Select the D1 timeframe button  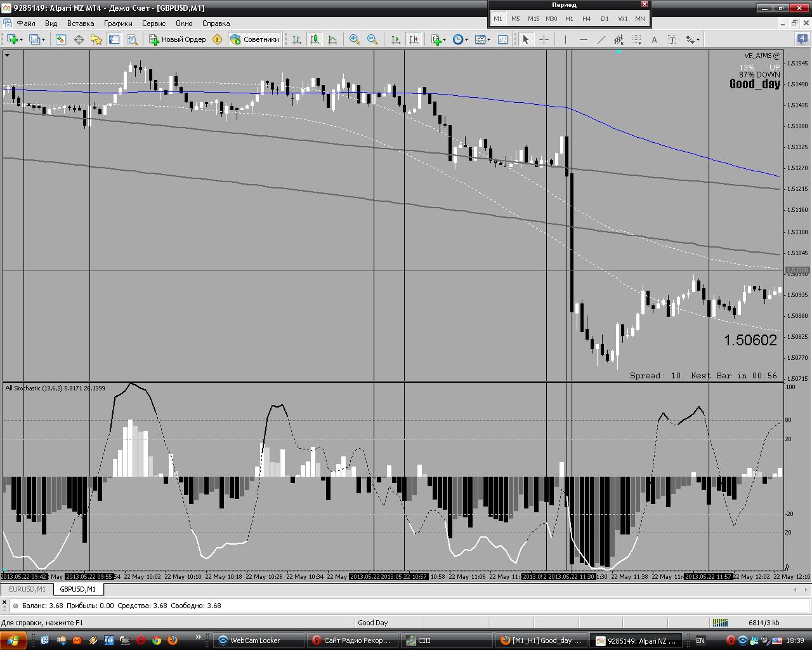(605, 18)
